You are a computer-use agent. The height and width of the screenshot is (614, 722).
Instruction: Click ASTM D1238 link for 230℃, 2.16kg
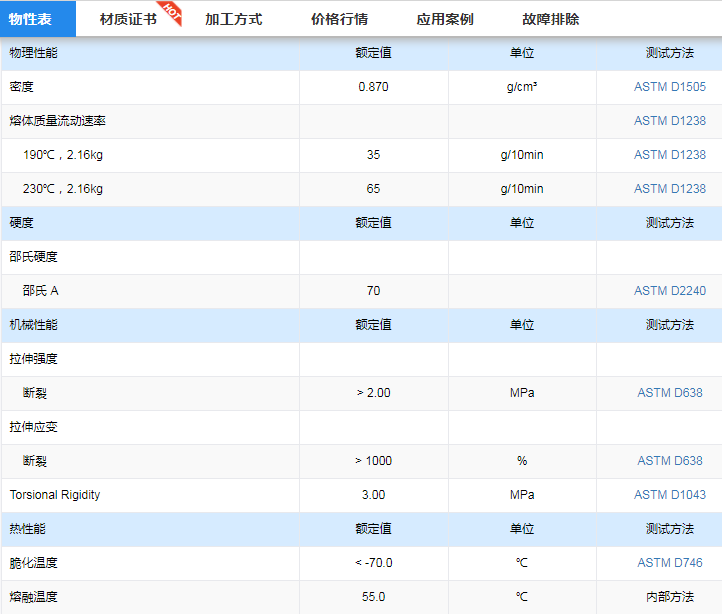click(669, 189)
